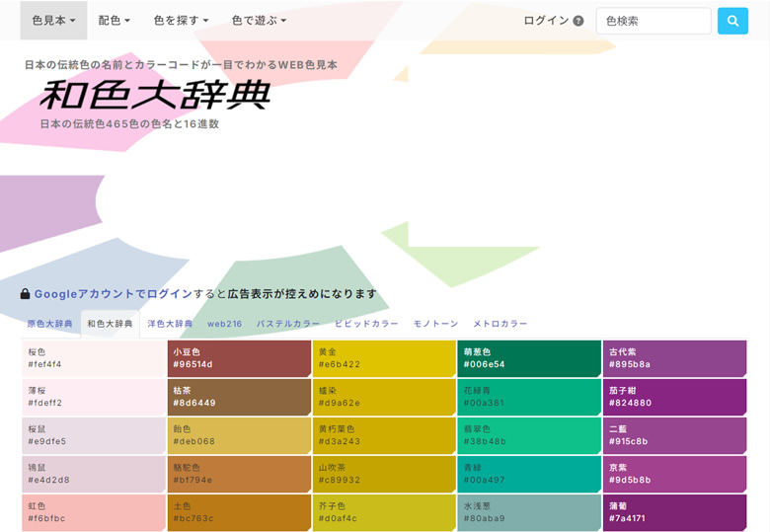Click the 和色大辞典 title logo
The width and height of the screenshot is (770, 532).
[x=155, y=95]
